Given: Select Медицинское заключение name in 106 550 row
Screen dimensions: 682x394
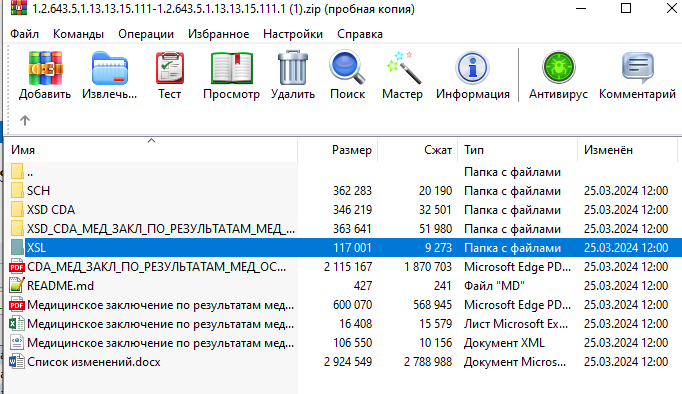Looking at the screenshot, I should pos(160,343).
